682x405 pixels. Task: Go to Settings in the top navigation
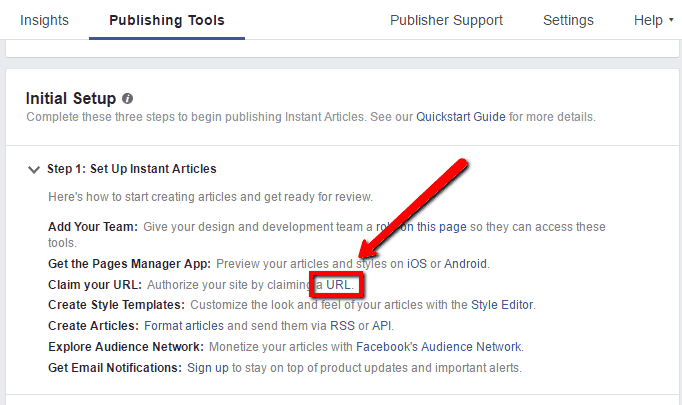568,20
